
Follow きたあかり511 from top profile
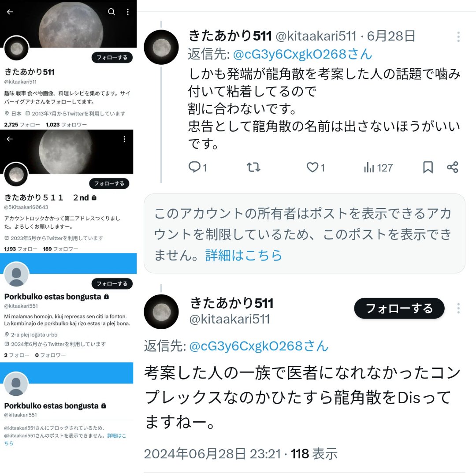(112, 57)
